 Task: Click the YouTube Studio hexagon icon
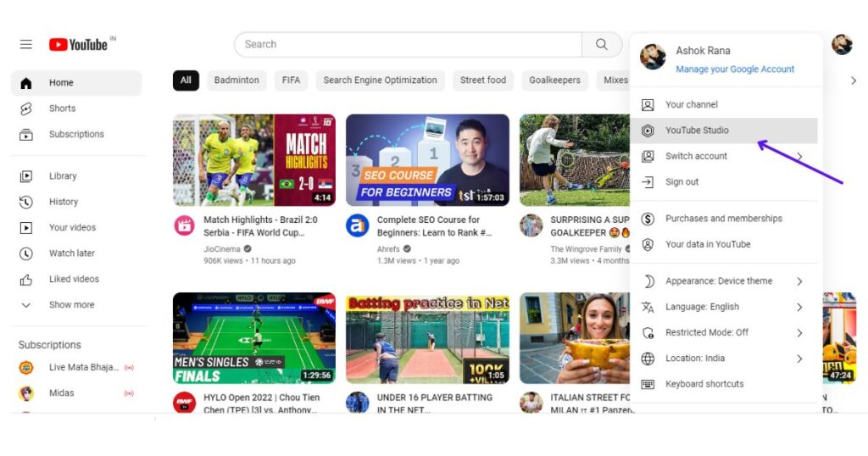coord(648,131)
